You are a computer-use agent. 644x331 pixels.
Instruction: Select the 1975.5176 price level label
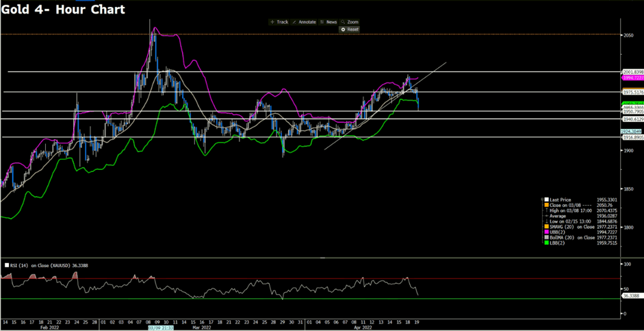pyautogui.click(x=633, y=93)
